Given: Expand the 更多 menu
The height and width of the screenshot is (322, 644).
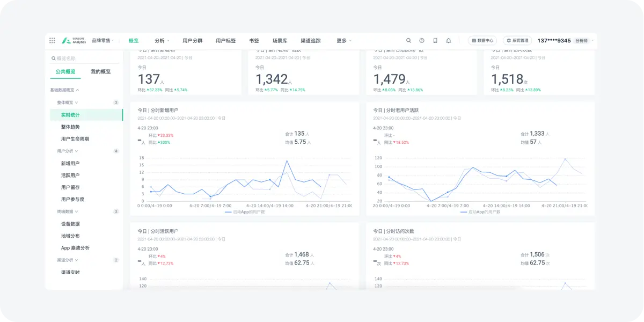Looking at the screenshot, I should 344,40.
